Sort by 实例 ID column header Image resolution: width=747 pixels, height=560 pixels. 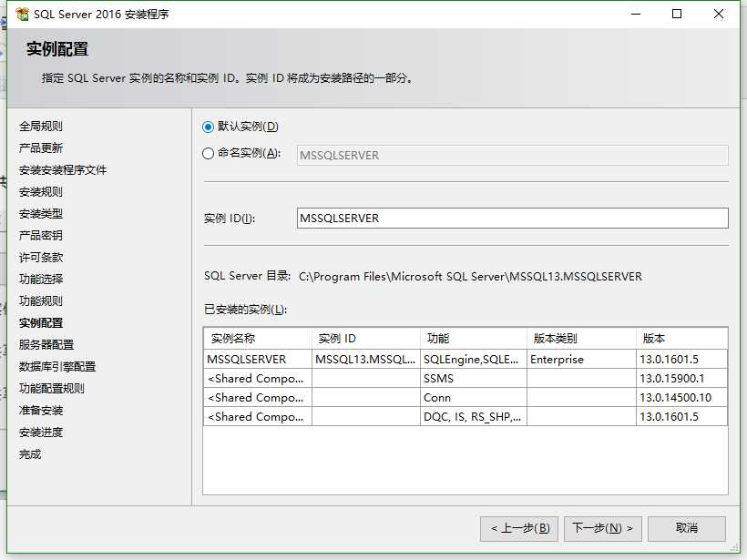[x=366, y=339]
